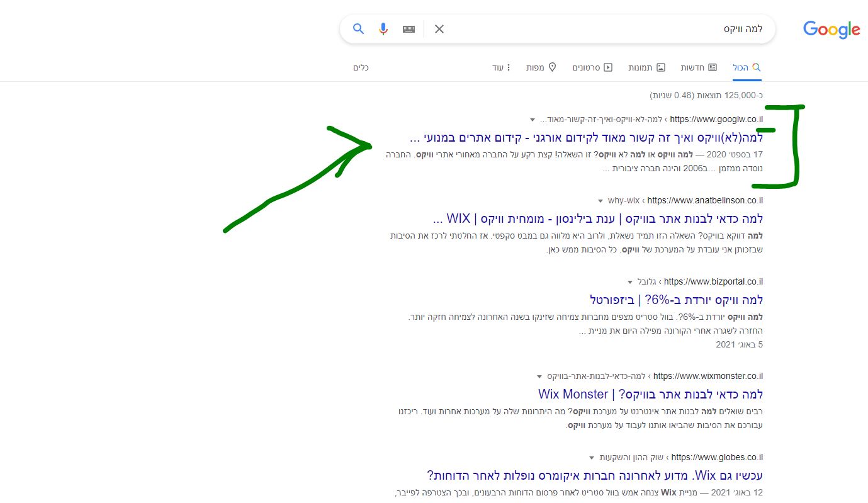This screenshot has width=868, height=503.
Task: Click the Google logo
Action: tap(831, 30)
